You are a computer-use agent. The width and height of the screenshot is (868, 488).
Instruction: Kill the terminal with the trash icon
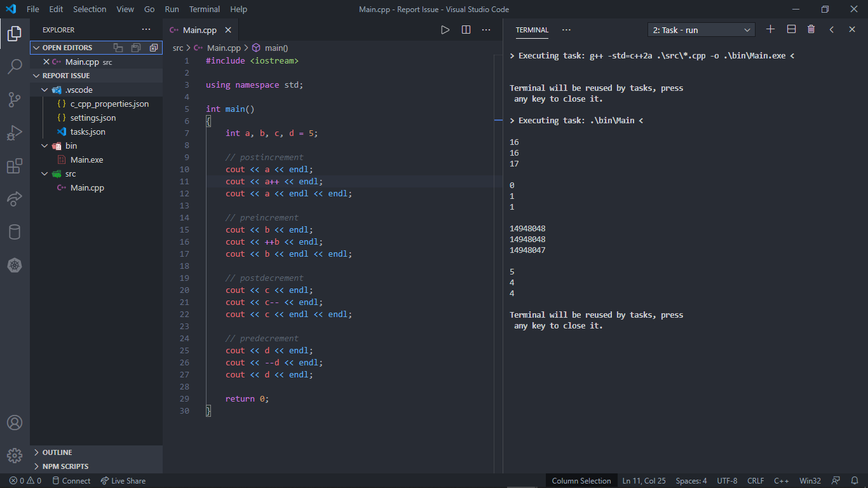coord(811,29)
